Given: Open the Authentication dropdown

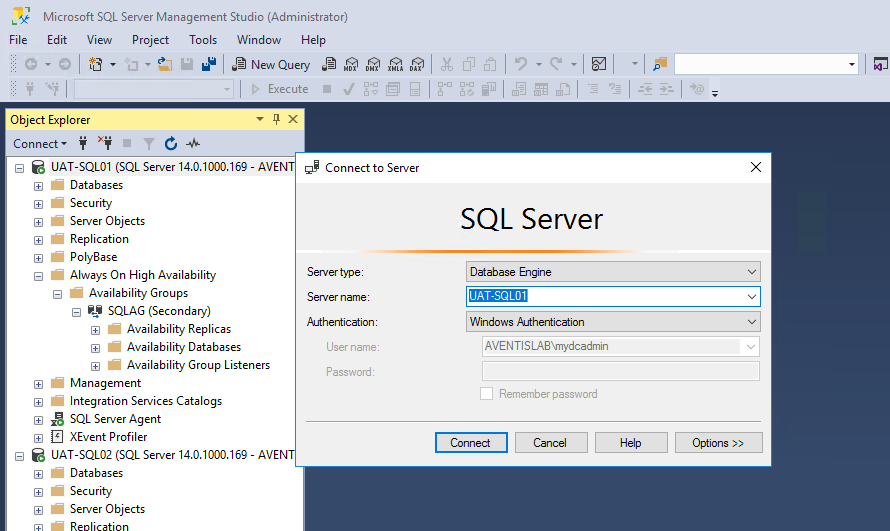Looking at the screenshot, I should [752, 322].
